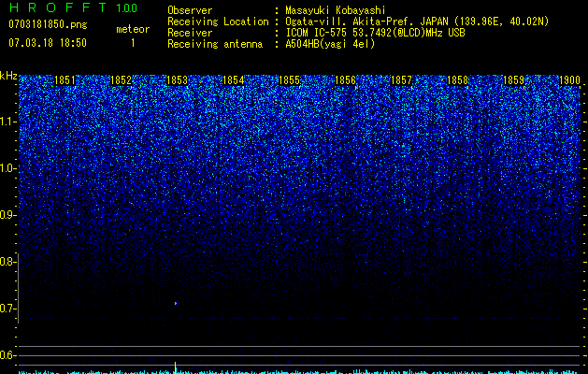Click observer name Masayuki Kobayashi
The image size is (588, 374).
pos(336,10)
